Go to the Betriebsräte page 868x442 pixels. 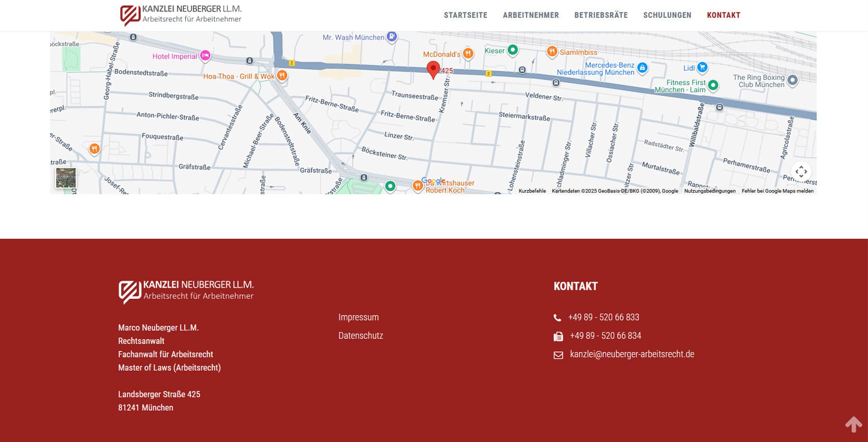pos(601,15)
